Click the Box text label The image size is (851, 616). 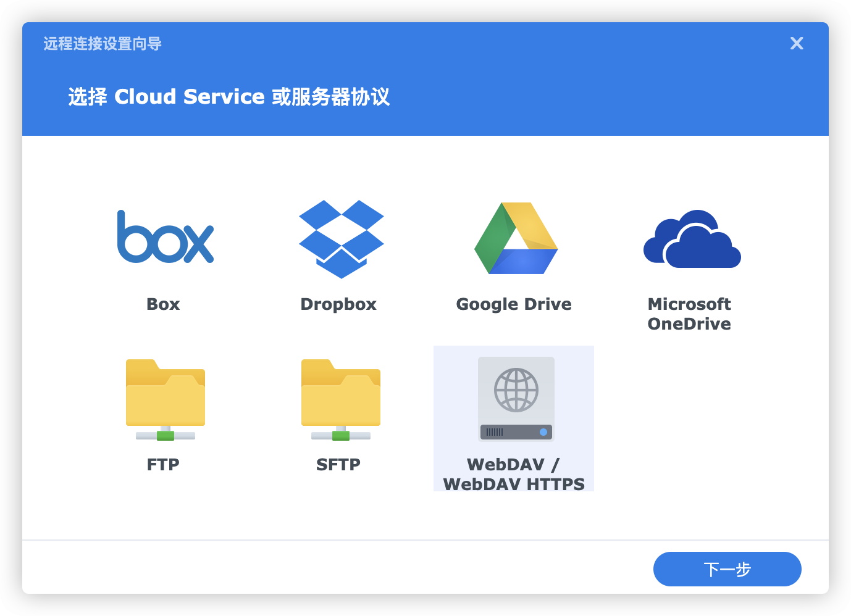click(163, 304)
